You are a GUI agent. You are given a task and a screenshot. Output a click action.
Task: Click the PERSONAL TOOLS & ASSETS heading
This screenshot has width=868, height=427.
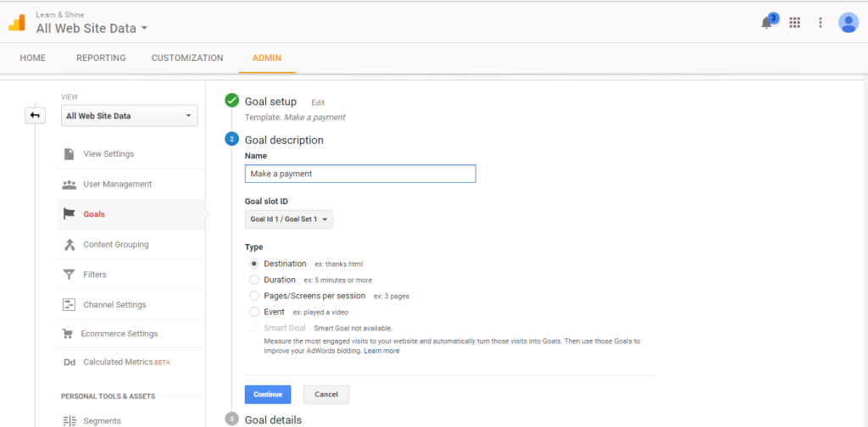108,396
